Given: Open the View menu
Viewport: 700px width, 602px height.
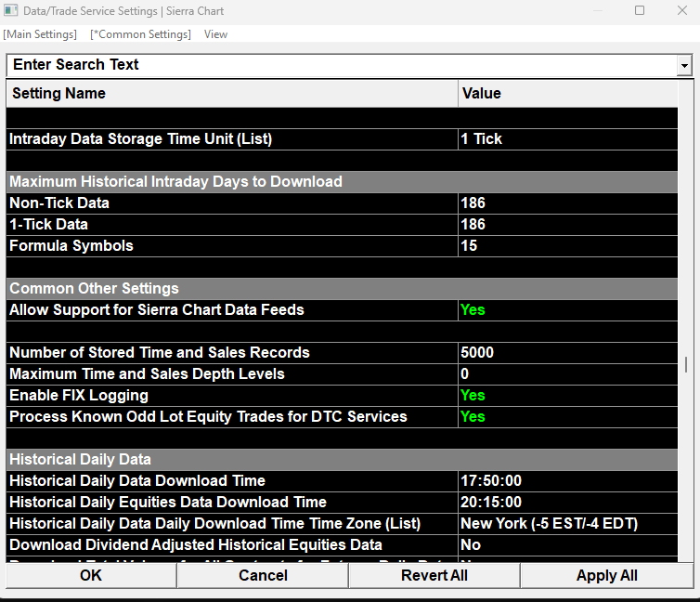Looking at the screenshot, I should [215, 34].
